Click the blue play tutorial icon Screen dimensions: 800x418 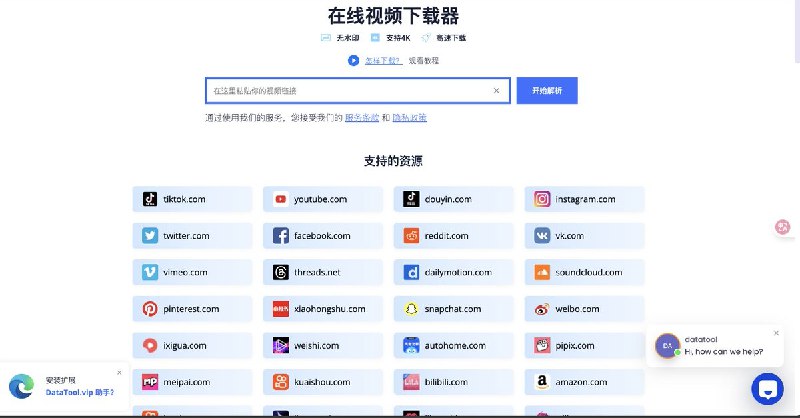point(353,61)
